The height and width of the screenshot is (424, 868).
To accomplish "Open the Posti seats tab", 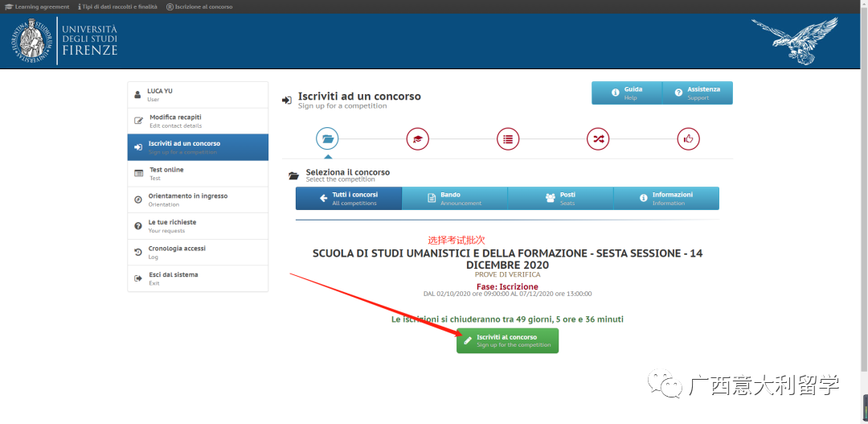I will coord(560,199).
